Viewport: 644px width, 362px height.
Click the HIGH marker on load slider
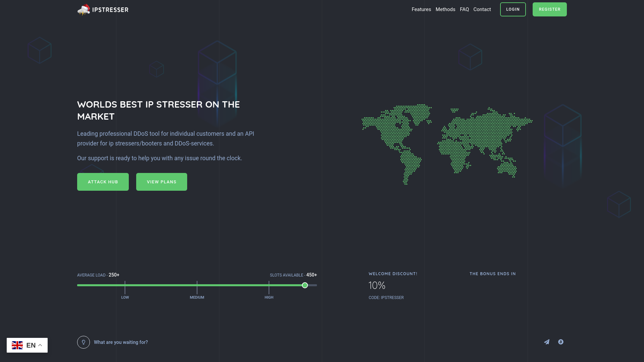[x=269, y=297]
